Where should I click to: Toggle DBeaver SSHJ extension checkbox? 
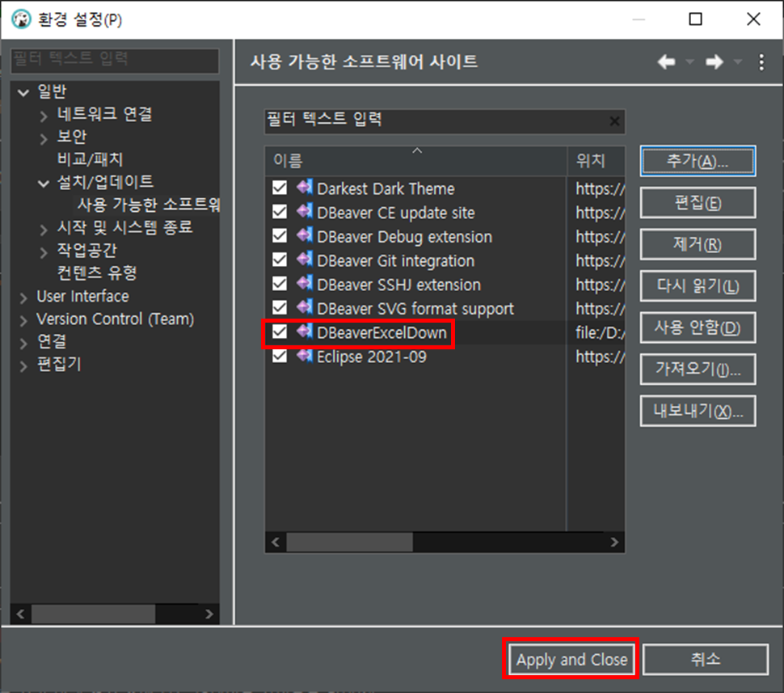pos(280,284)
